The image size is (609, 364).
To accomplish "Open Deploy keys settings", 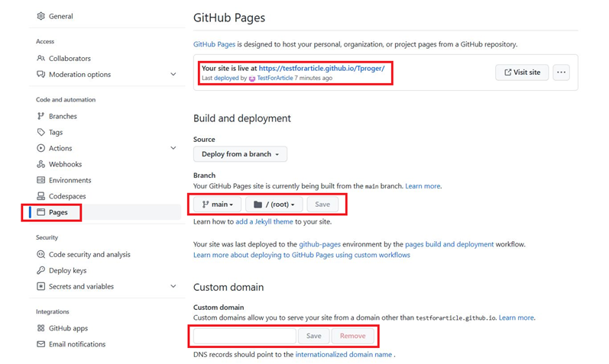I will (x=67, y=270).
